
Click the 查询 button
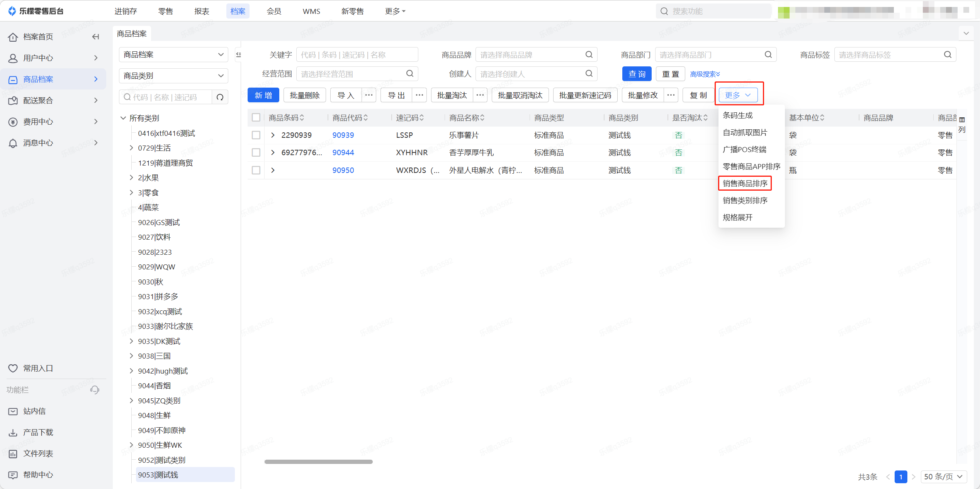(637, 74)
